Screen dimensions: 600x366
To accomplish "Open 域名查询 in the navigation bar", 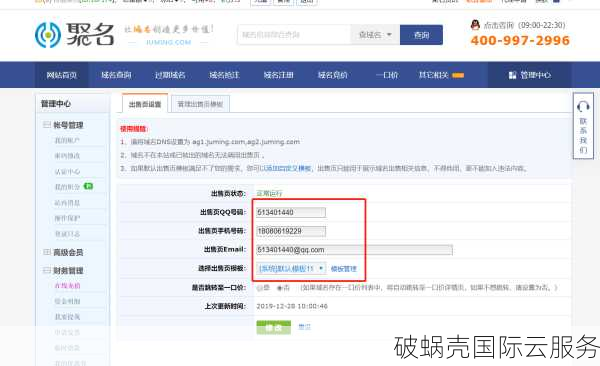I will (116, 75).
